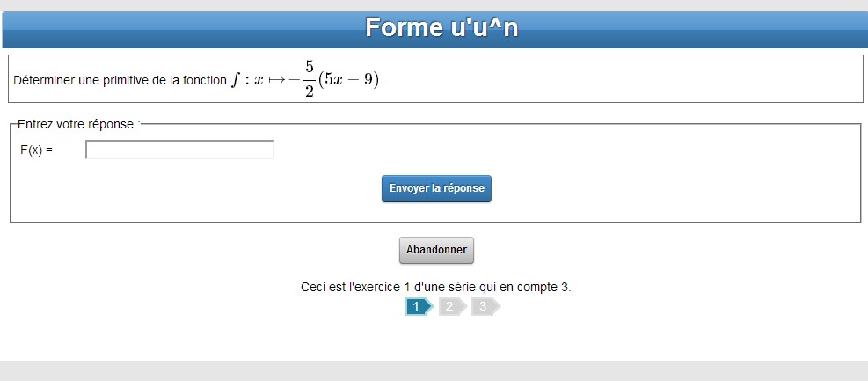Go to exercise step 2 arrow indicator

point(450,306)
